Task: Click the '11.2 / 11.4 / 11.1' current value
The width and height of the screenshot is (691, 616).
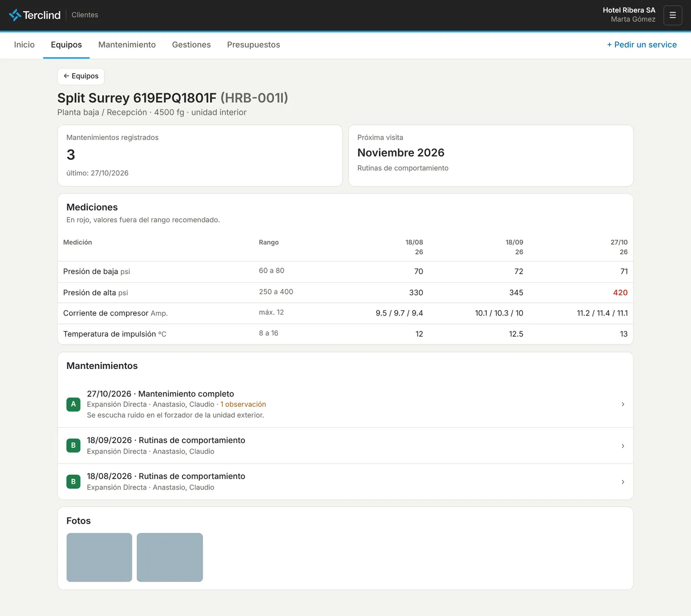Action: [602, 313]
